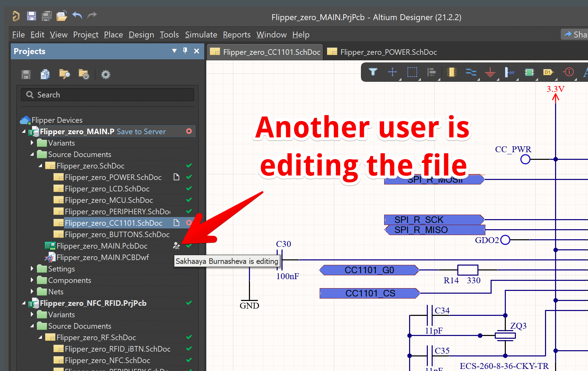Click the Share button
The width and height of the screenshot is (588, 371).
576,34
